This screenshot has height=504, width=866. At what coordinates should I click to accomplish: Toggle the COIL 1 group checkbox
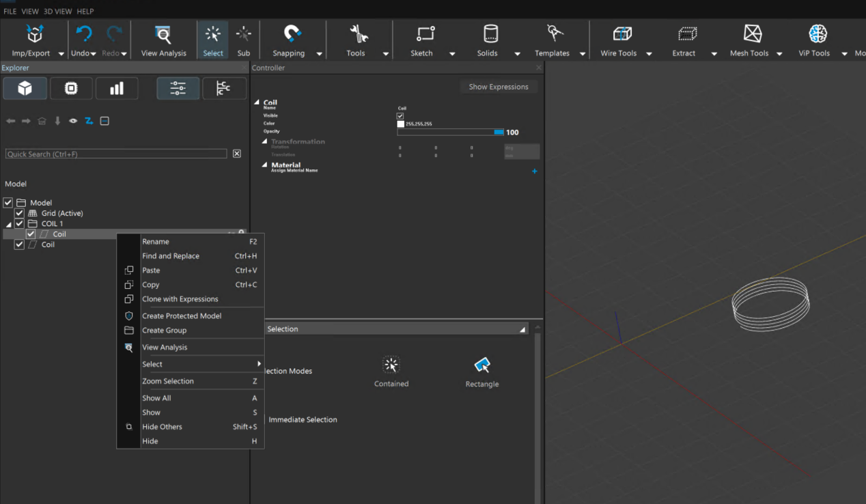tap(20, 223)
